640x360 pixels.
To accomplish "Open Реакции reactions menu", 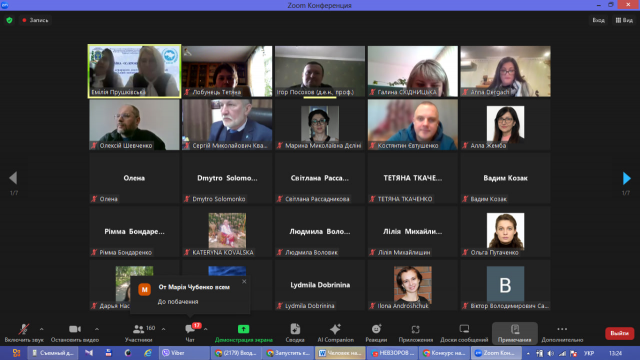I will (x=376, y=333).
